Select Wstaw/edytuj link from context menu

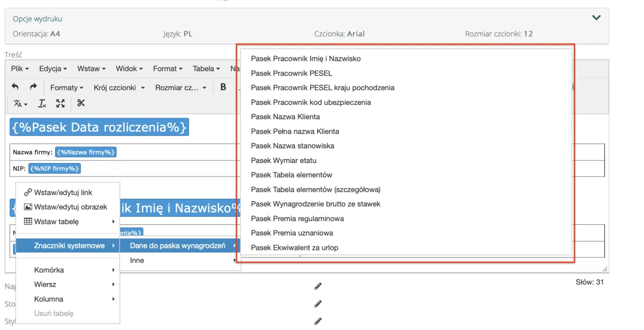[x=63, y=192]
